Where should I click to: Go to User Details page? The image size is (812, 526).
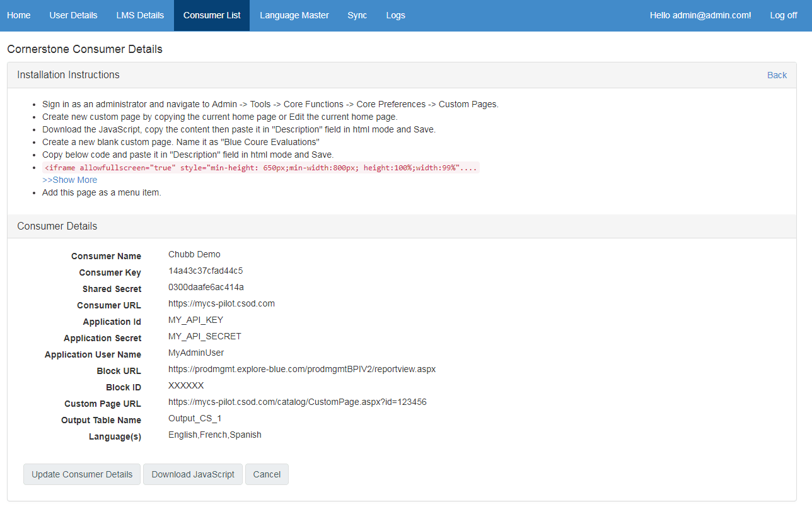(73, 15)
